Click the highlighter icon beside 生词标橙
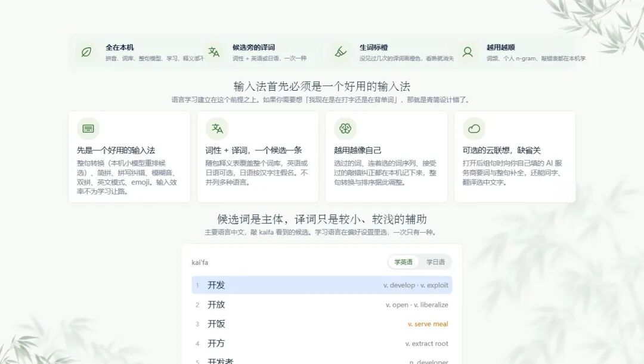The height and width of the screenshot is (364, 644). click(340, 52)
